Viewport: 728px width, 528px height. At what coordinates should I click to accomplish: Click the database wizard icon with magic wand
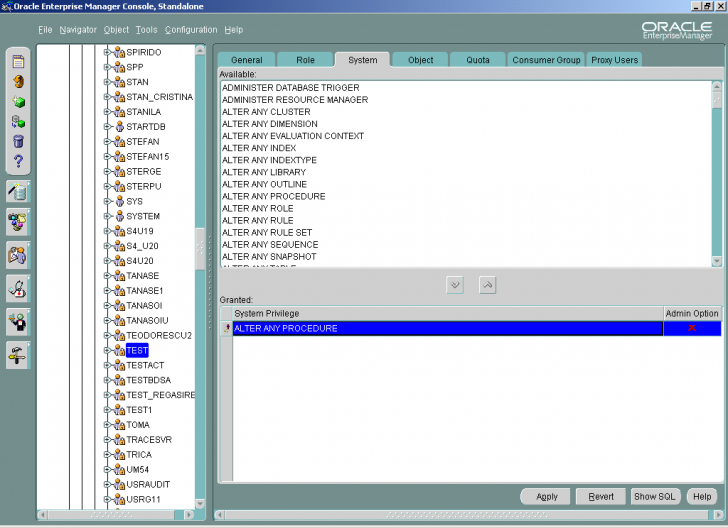18,191
